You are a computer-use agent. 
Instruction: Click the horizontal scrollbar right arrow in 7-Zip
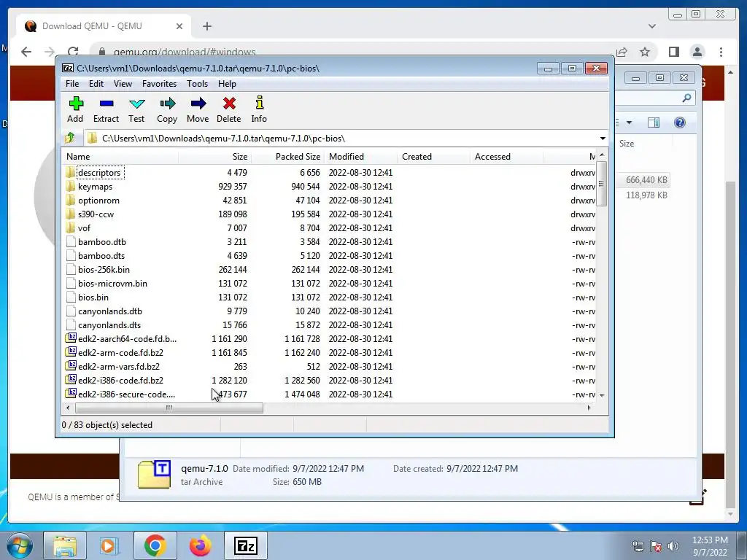pyautogui.click(x=589, y=408)
